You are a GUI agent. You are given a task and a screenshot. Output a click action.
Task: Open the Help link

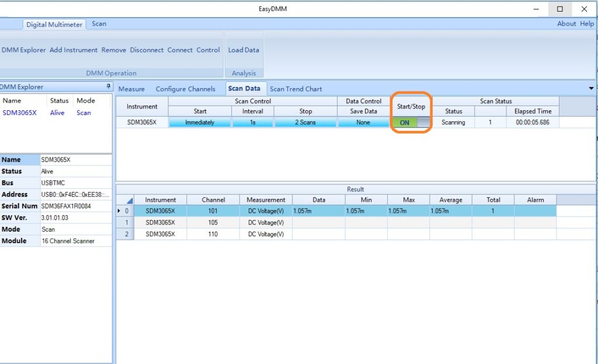(x=586, y=24)
